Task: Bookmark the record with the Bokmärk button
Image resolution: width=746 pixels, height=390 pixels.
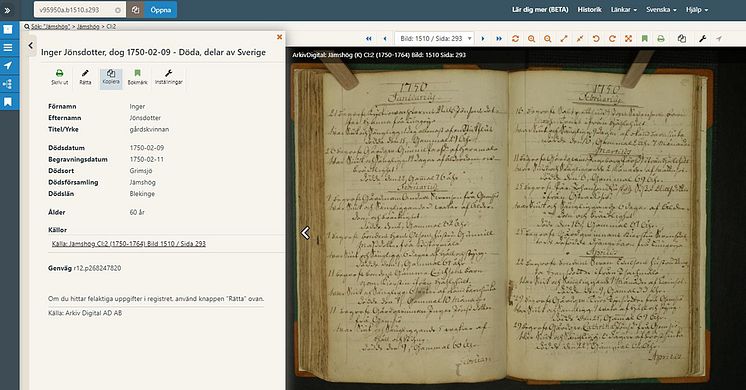Action: [x=137, y=77]
